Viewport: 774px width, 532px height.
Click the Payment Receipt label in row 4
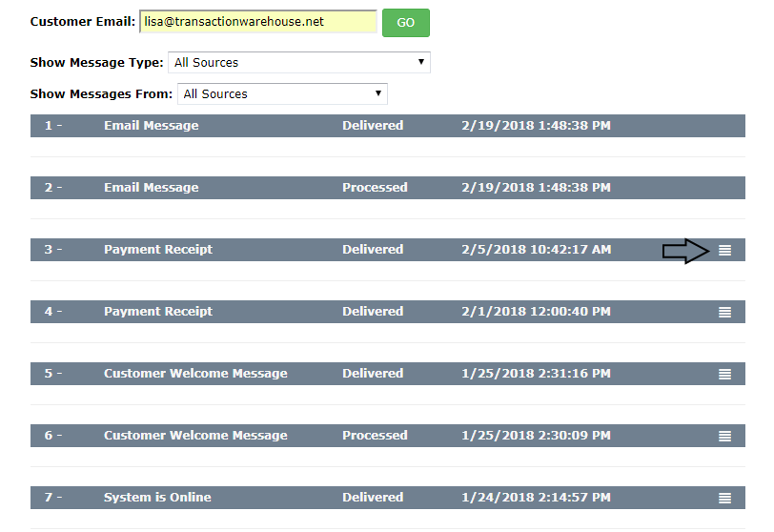coord(158,312)
